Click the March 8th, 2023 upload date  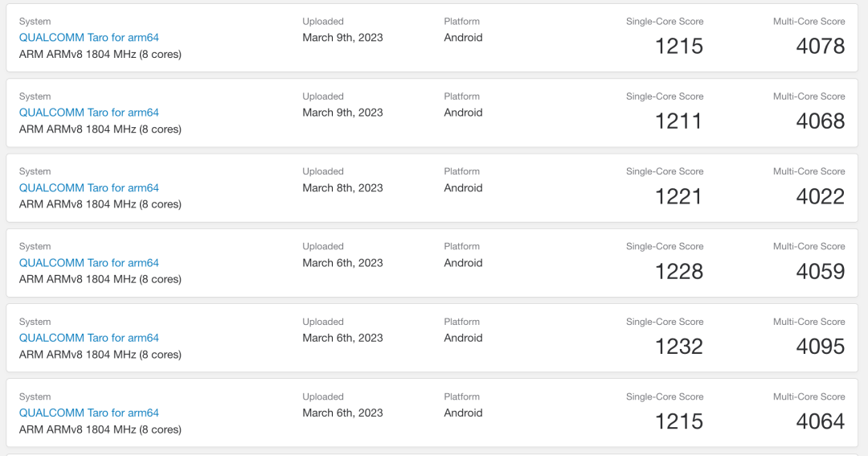tap(342, 187)
